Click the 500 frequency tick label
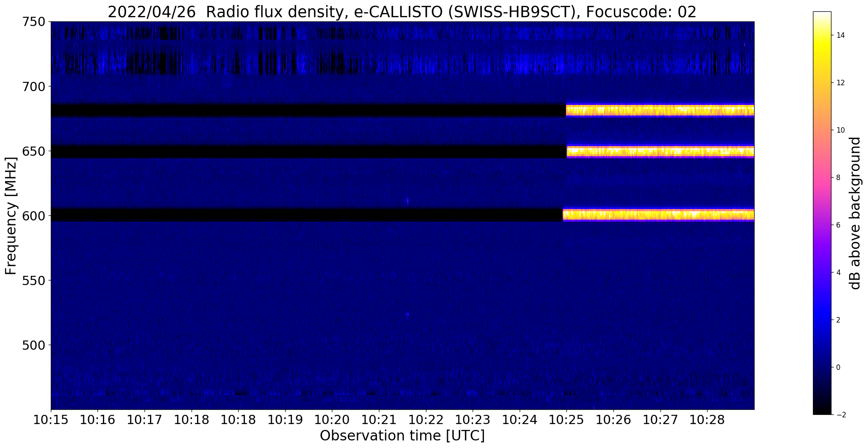This screenshot has height=448, width=868. click(x=34, y=345)
